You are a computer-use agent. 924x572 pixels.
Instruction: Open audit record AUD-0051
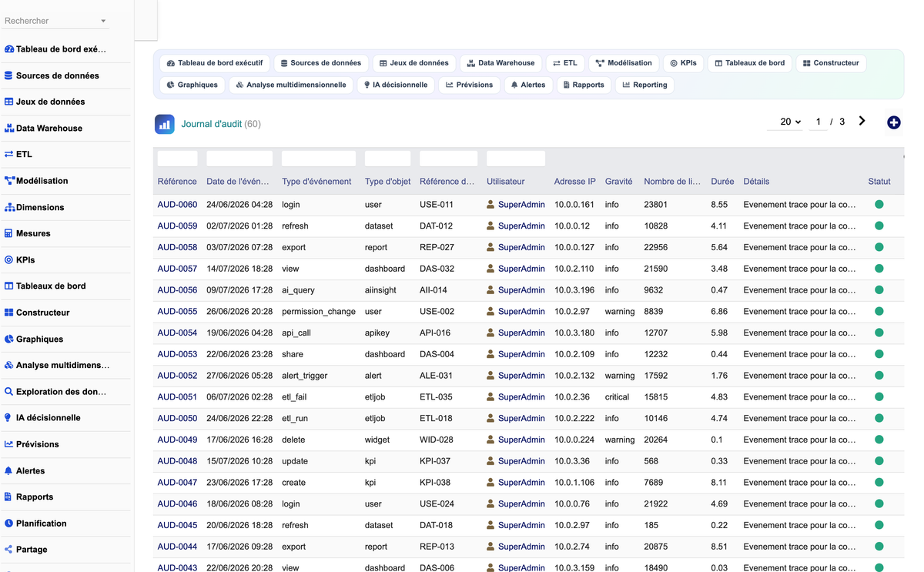[x=177, y=397]
